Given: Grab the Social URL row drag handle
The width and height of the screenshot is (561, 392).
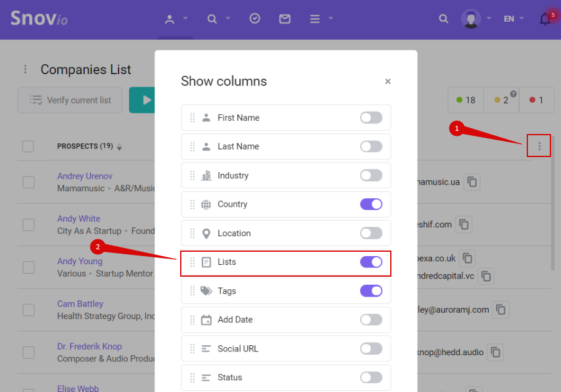Looking at the screenshot, I should click(x=193, y=349).
